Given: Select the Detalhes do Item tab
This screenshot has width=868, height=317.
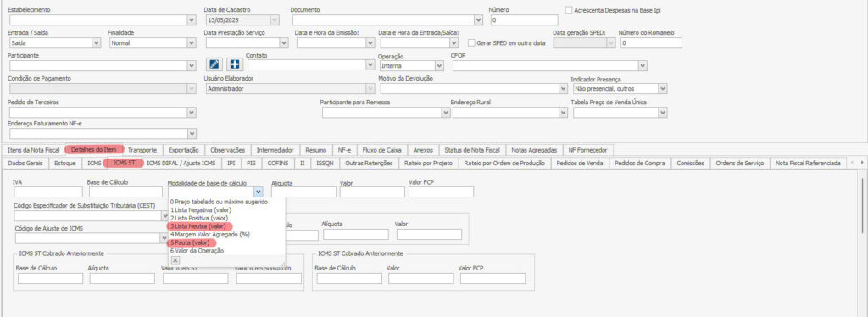Looking at the screenshot, I should coord(94,150).
